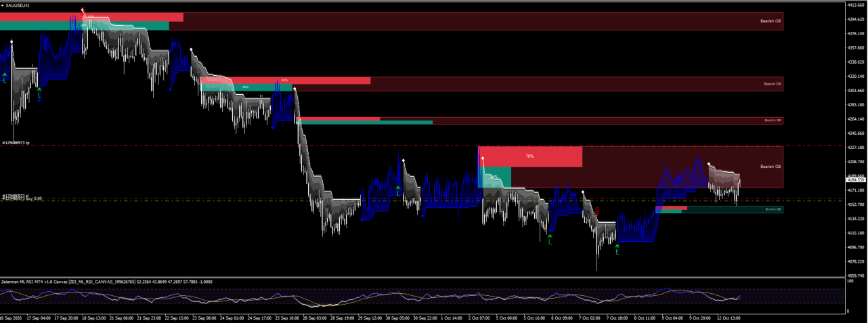The width and height of the screenshot is (868, 323).
Task: Click the 12 Oct 13:00 time axis label
Action: point(729,317)
